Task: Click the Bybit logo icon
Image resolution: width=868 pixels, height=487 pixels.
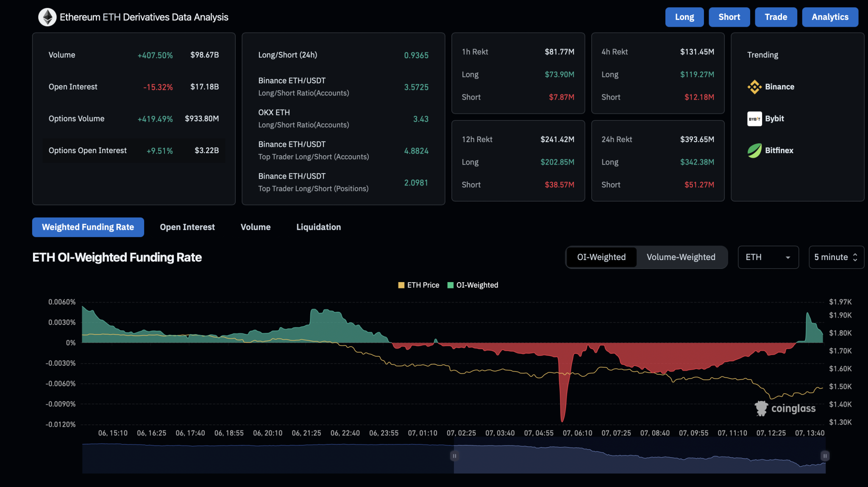Action: coord(754,119)
